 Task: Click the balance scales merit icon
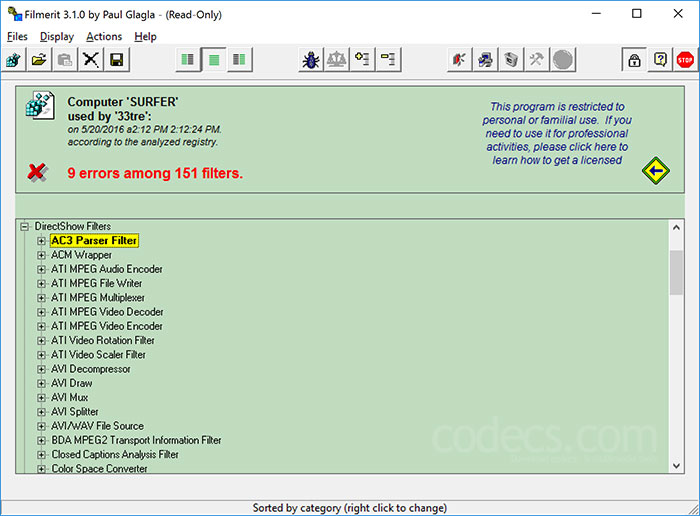pyautogui.click(x=337, y=59)
